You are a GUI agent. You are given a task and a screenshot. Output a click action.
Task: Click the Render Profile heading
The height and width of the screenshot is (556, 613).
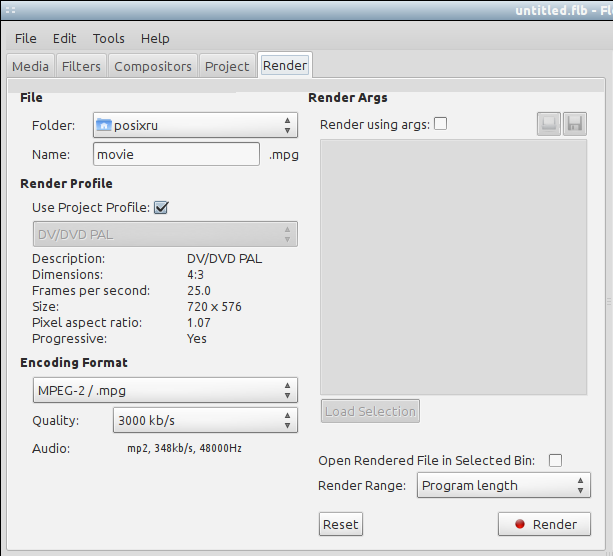click(66, 183)
